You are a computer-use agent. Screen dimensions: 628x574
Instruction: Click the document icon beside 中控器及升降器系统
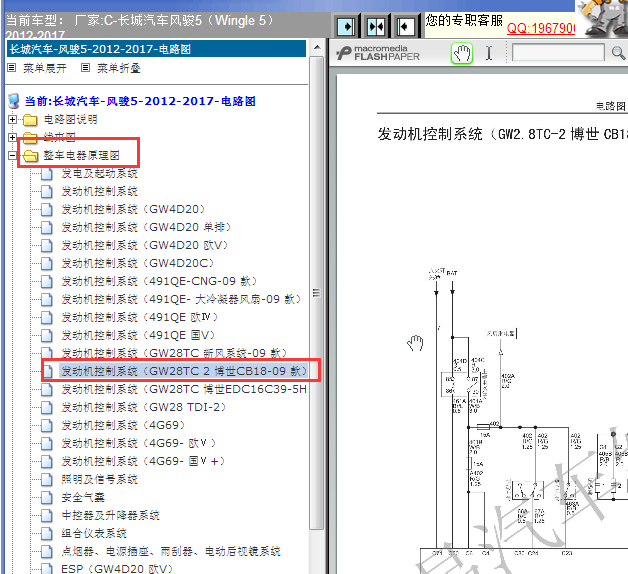pos(47,515)
